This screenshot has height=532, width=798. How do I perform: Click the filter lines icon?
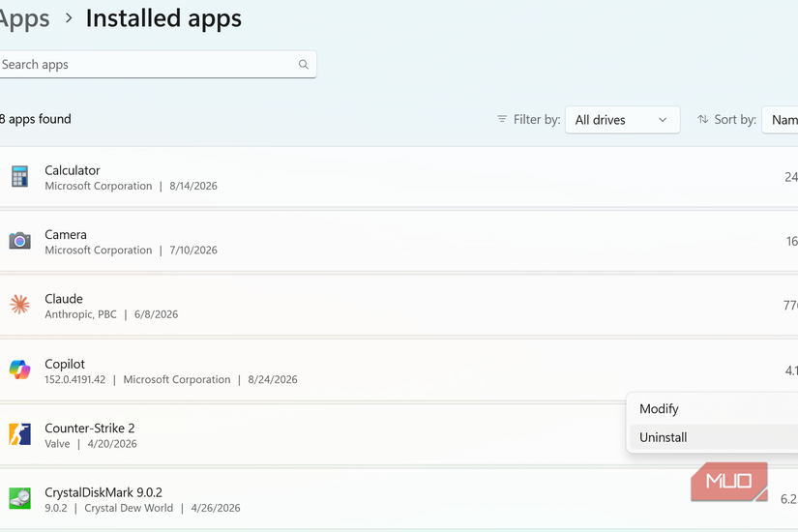click(502, 119)
